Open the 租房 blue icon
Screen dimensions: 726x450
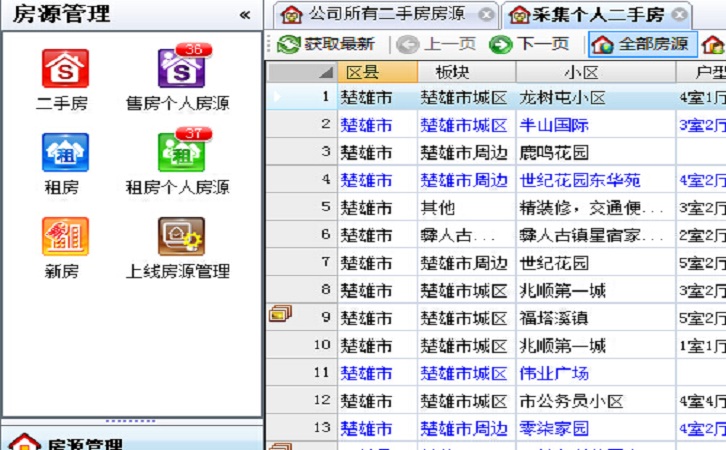click(x=64, y=152)
